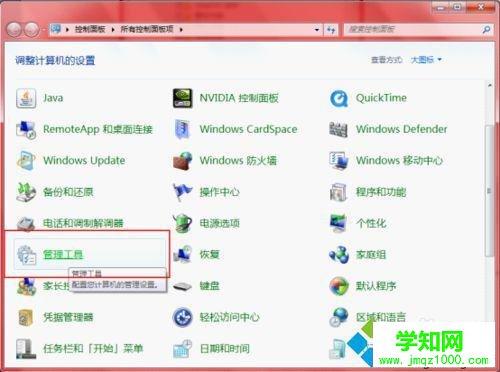Open the Windows 移动中心 icon
Screen dimensions: 500x372
coord(339,161)
